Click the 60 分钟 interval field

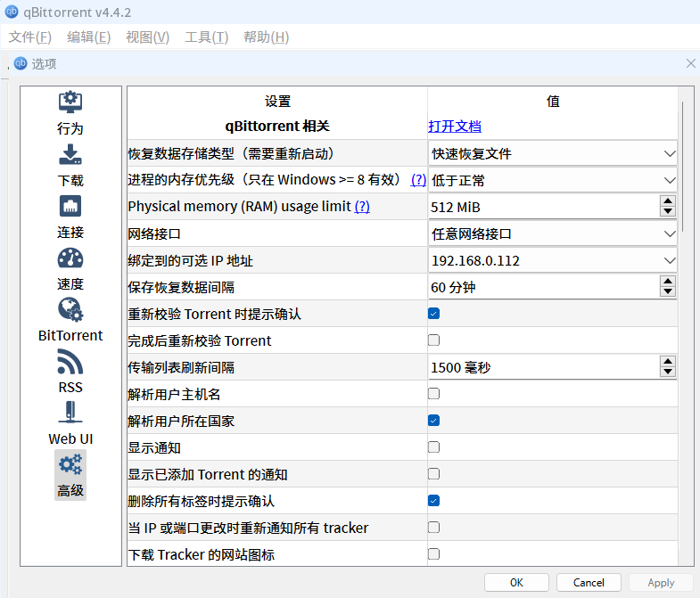(x=544, y=287)
